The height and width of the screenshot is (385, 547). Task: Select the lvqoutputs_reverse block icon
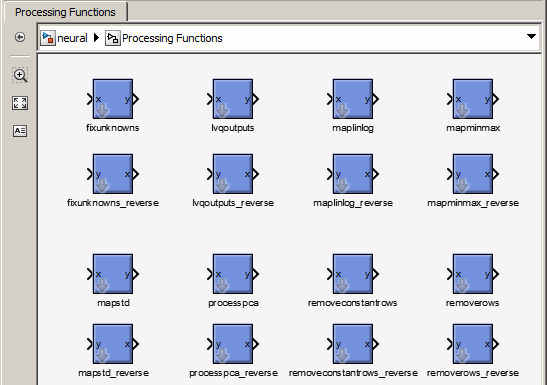pos(233,174)
